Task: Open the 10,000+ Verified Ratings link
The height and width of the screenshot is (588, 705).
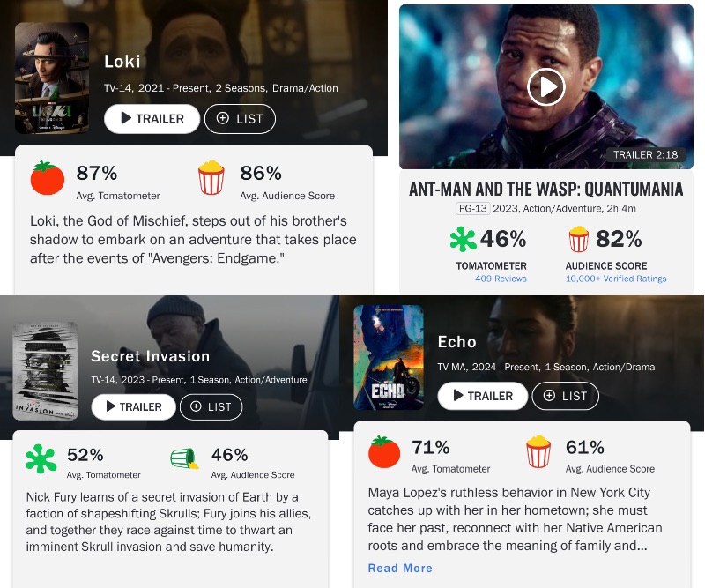Action: click(616, 279)
